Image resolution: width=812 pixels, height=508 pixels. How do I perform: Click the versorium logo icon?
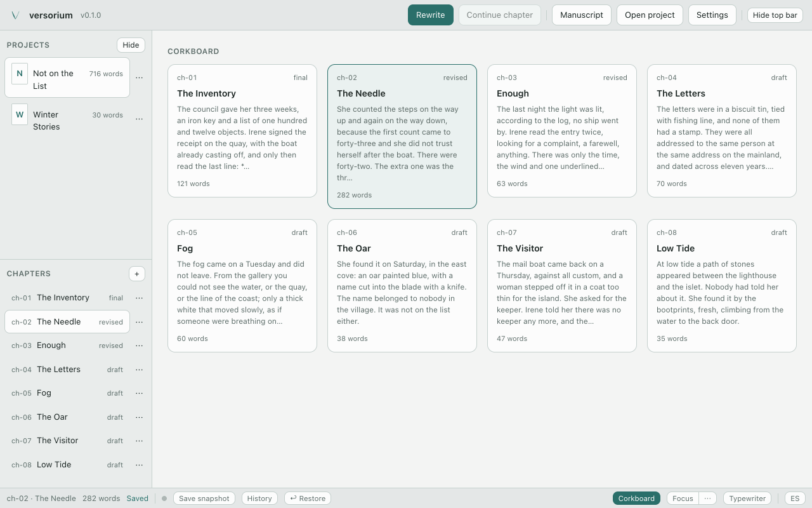[x=16, y=15]
